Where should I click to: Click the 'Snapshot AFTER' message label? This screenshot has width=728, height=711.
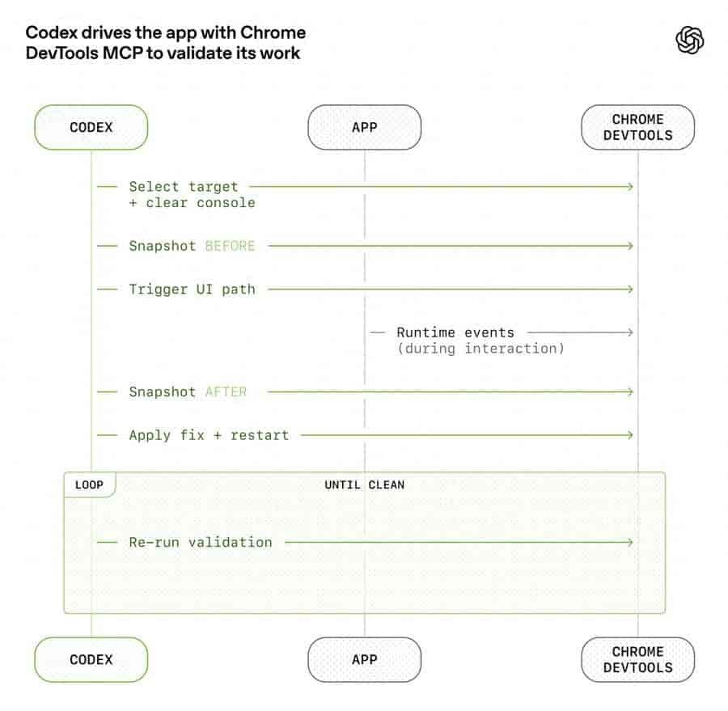pyautogui.click(x=188, y=392)
